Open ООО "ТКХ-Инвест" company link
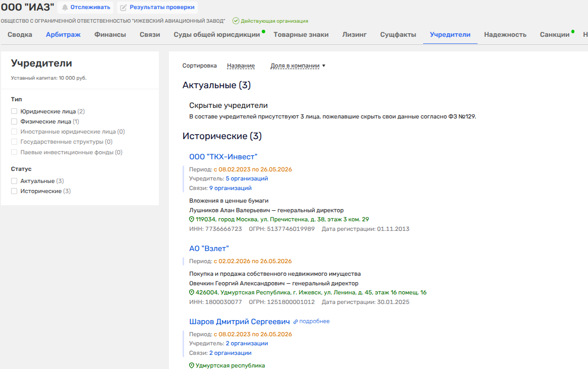This screenshot has width=588, height=369. [223, 157]
